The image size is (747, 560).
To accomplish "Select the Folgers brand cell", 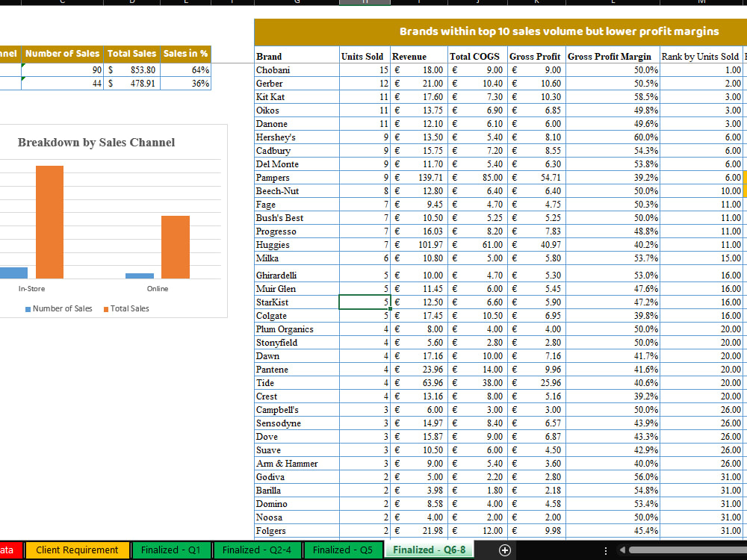I will 297,530.
